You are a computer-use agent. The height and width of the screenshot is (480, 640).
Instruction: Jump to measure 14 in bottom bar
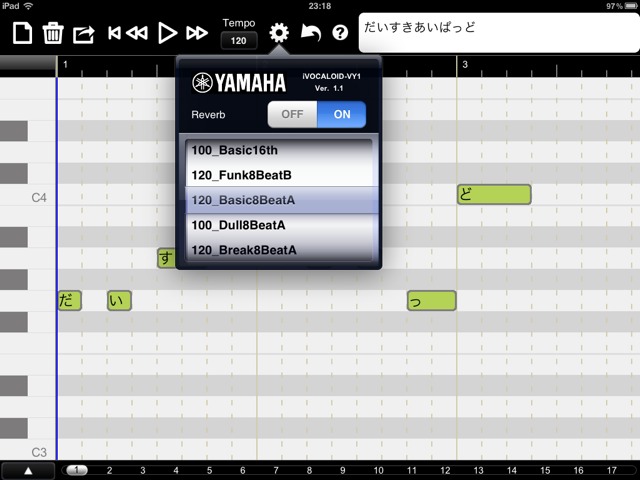[512, 470]
